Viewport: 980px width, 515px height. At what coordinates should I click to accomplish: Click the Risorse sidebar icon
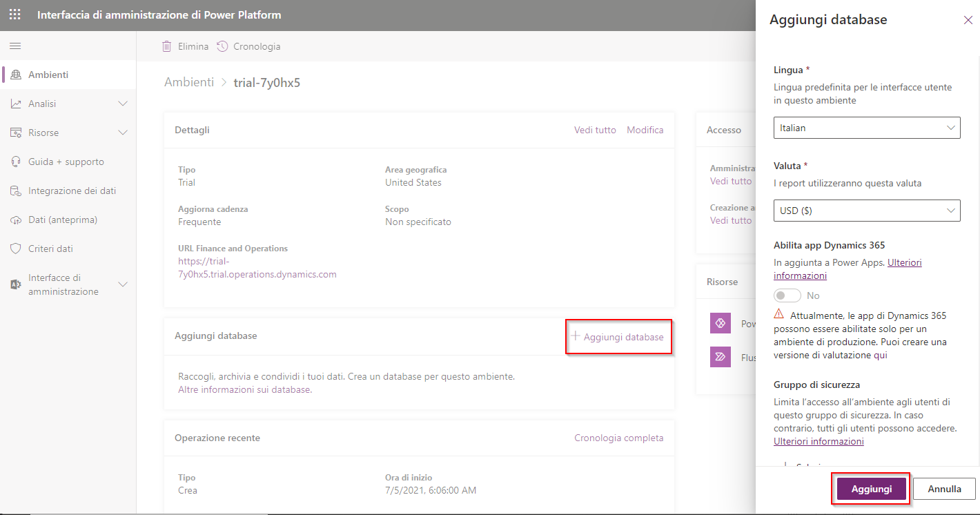[16, 133]
